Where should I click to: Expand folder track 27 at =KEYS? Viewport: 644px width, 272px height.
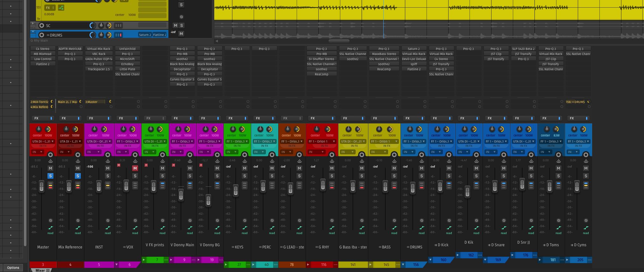click(x=226, y=265)
